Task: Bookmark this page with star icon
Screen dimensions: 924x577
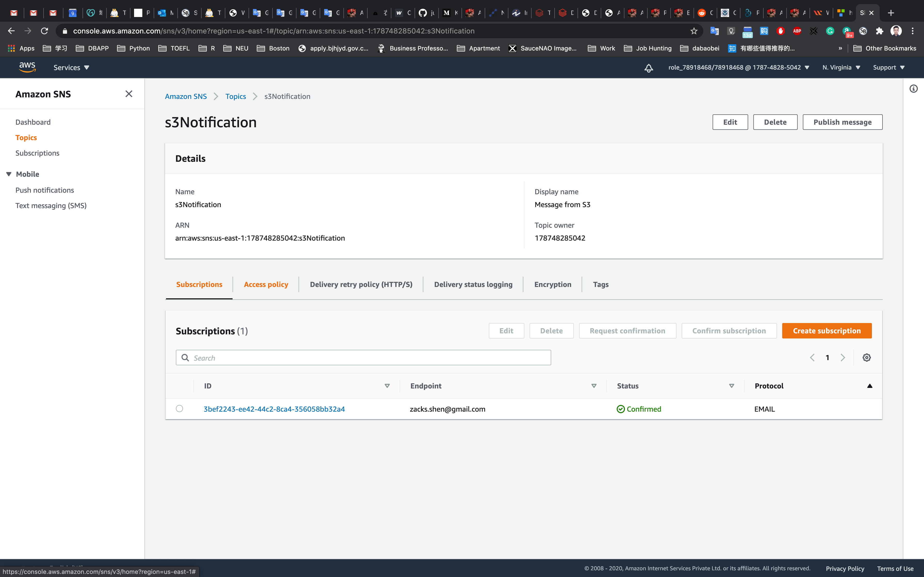Action: click(694, 31)
